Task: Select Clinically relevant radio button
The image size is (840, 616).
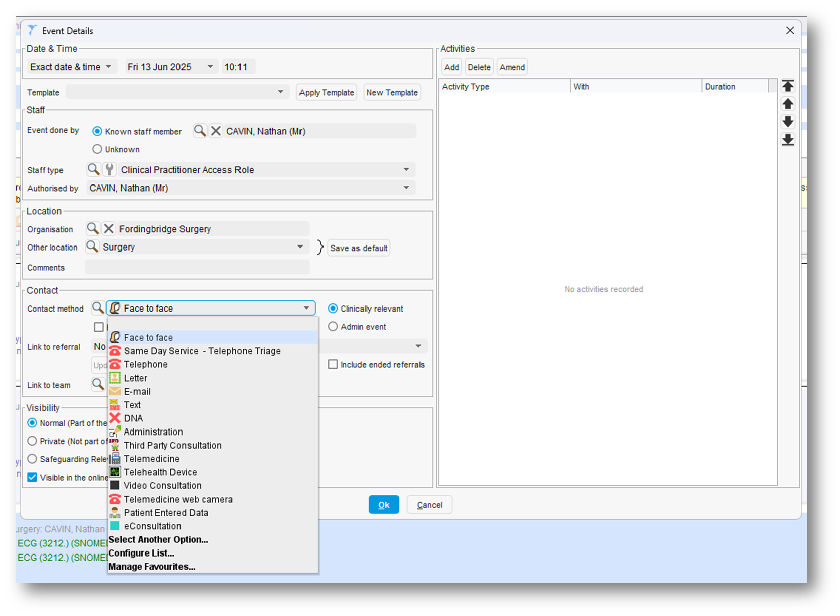Action: [333, 309]
